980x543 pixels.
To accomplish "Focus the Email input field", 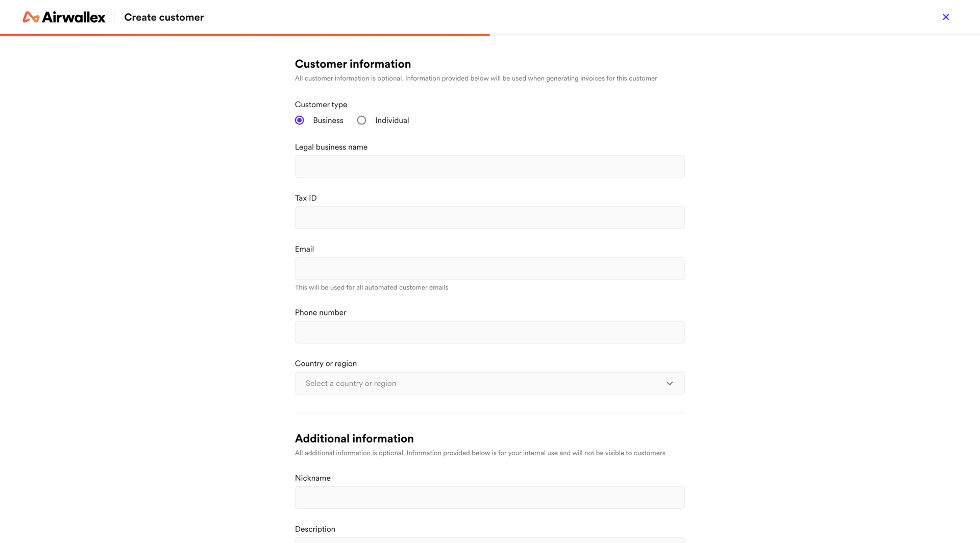I will click(489, 268).
